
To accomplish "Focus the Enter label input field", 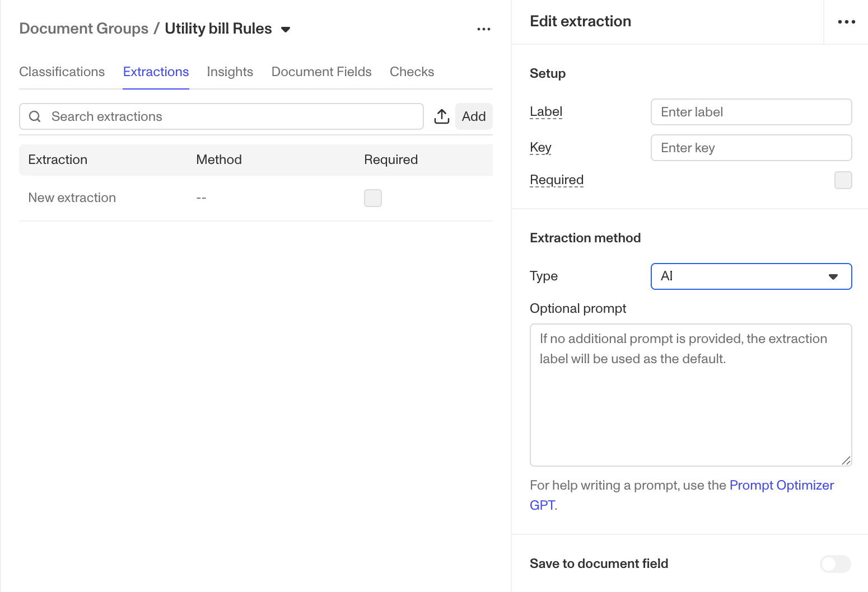I will click(751, 112).
